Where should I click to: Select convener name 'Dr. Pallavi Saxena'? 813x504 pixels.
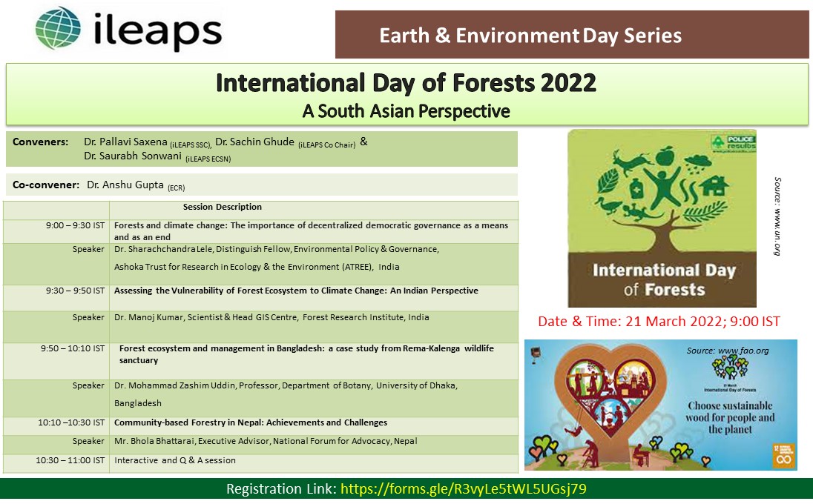[125, 142]
